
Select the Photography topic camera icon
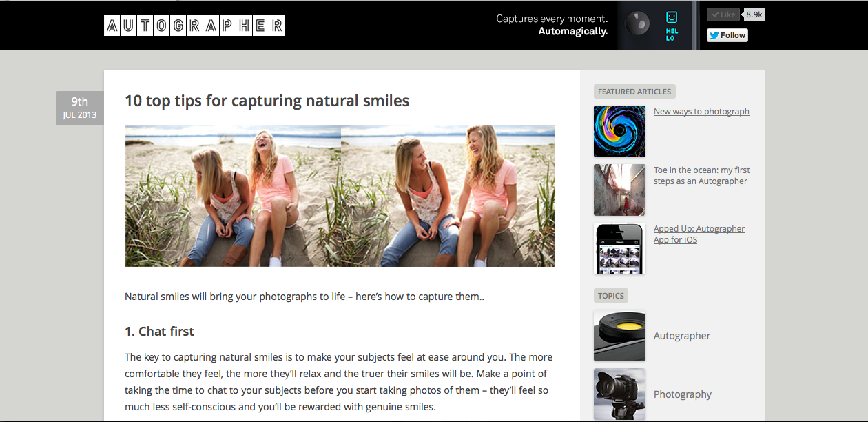point(619,394)
